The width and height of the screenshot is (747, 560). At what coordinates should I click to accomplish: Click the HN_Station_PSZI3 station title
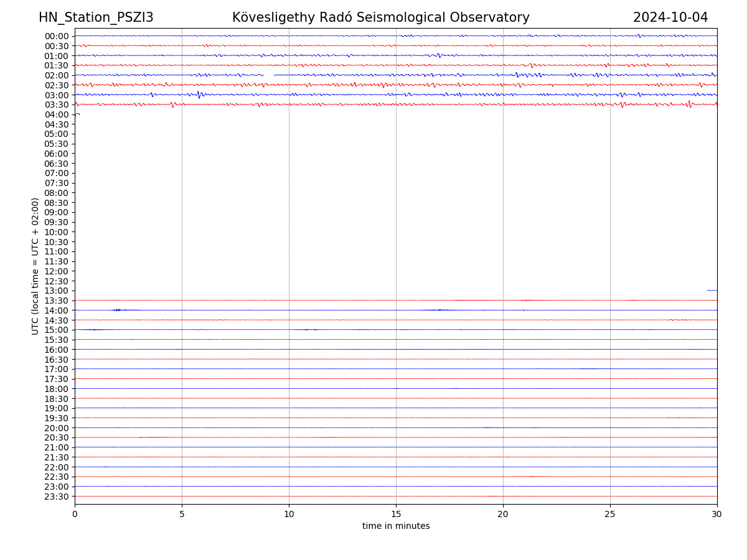click(x=96, y=17)
